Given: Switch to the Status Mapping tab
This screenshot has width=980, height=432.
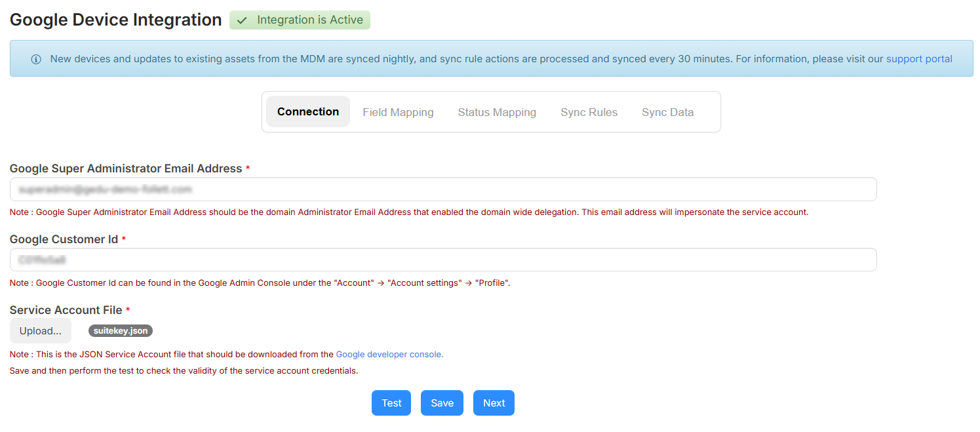Looking at the screenshot, I should tap(497, 112).
